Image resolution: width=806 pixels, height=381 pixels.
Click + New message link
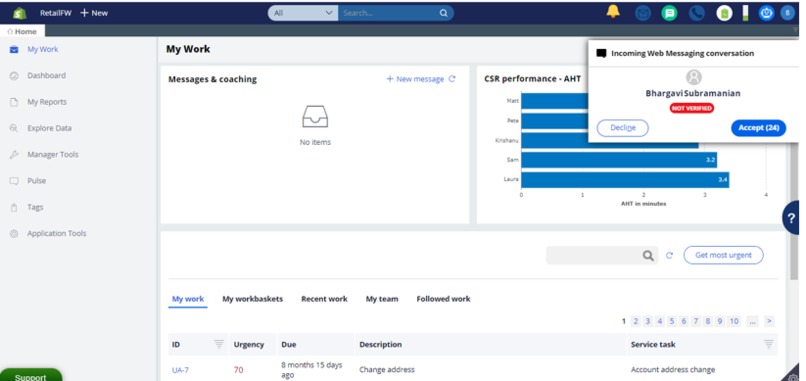point(415,79)
